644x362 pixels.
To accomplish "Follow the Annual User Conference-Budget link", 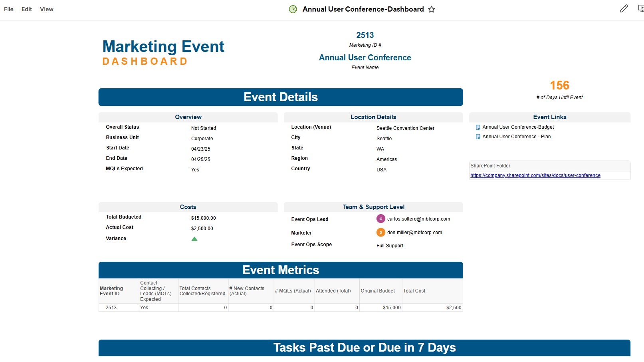I will pyautogui.click(x=518, y=127).
